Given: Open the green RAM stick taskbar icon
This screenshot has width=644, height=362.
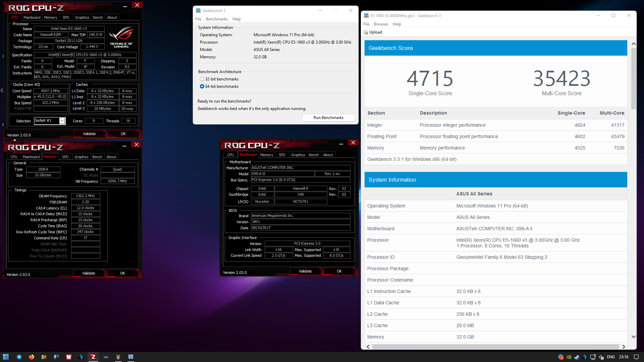Looking at the screenshot, I should 106,357.
